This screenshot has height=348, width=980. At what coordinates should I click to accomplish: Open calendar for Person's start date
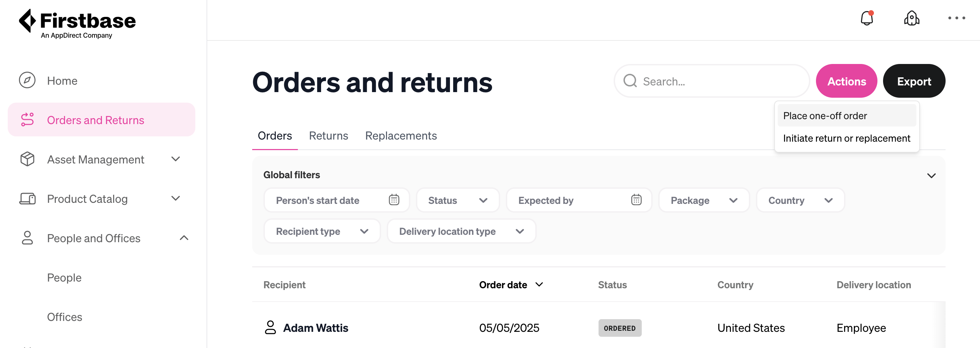[x=394, y=200]
